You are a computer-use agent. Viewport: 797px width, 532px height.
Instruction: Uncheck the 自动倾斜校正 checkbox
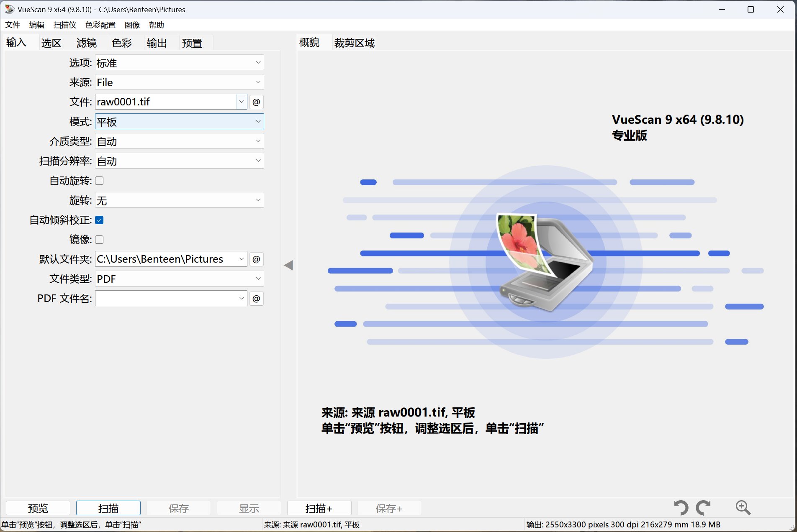coord(99,220)
